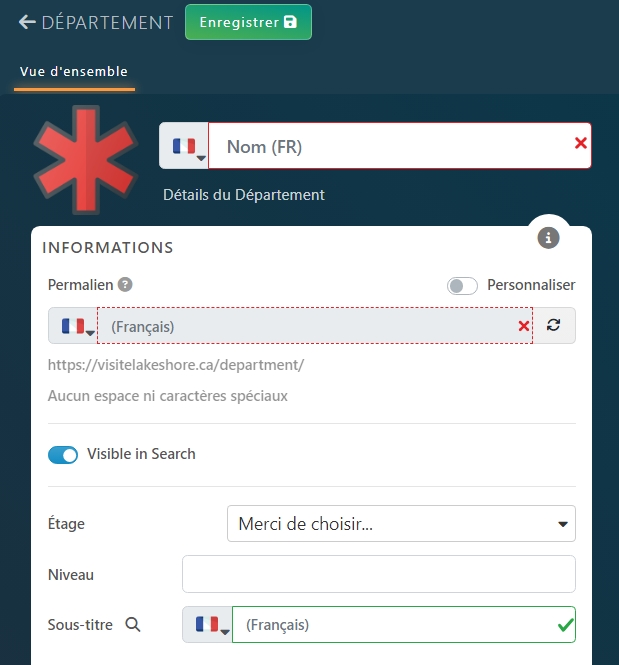Toggle the Personnaliser switch
Screen dimensions: 619x665
463,285
